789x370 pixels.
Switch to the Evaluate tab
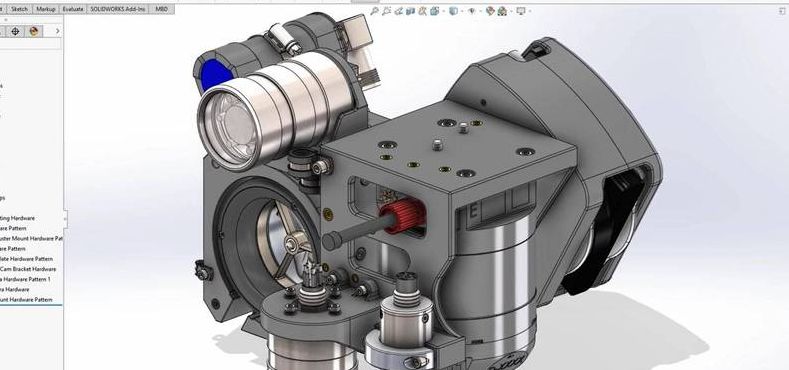pyautogui.click(x=72, y=9)
